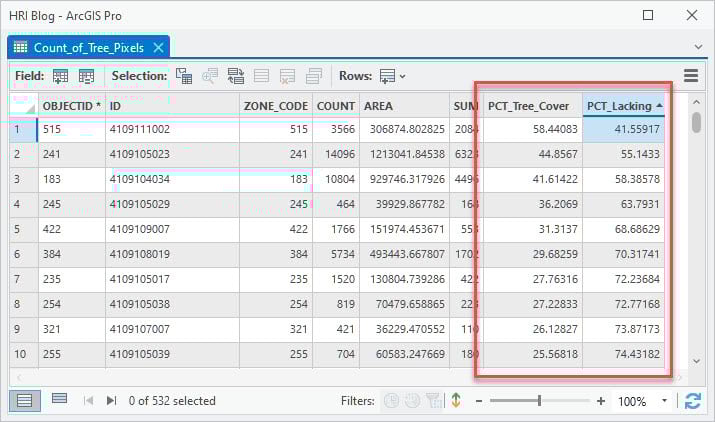The width and height of the screenshot is (715, 422).
Task: Click cell with ID 4109111002
Action: (172, 130)
